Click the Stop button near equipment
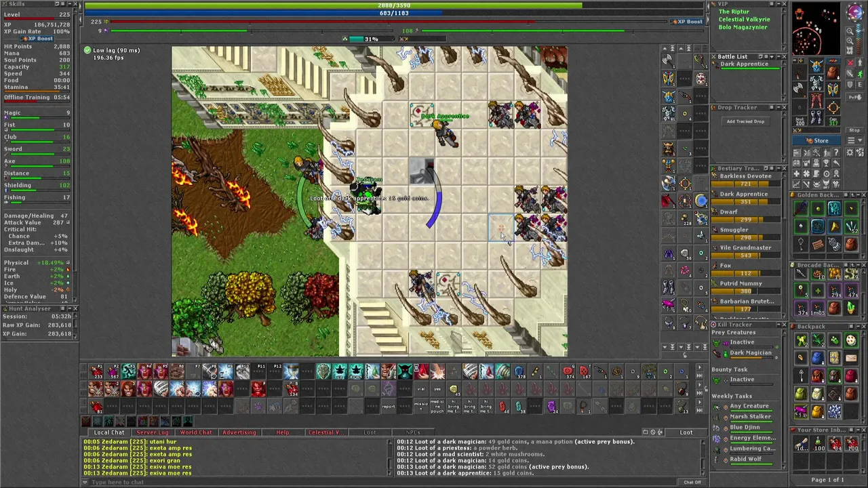 854,130
